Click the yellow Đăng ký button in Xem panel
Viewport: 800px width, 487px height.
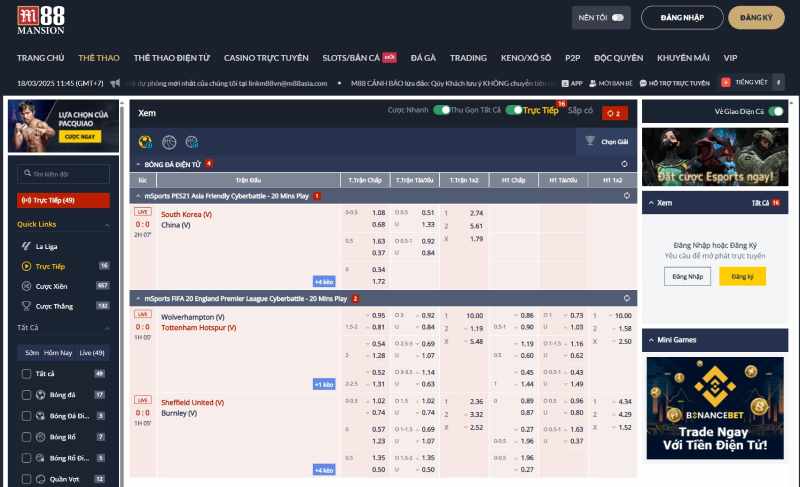pos(742,276)
